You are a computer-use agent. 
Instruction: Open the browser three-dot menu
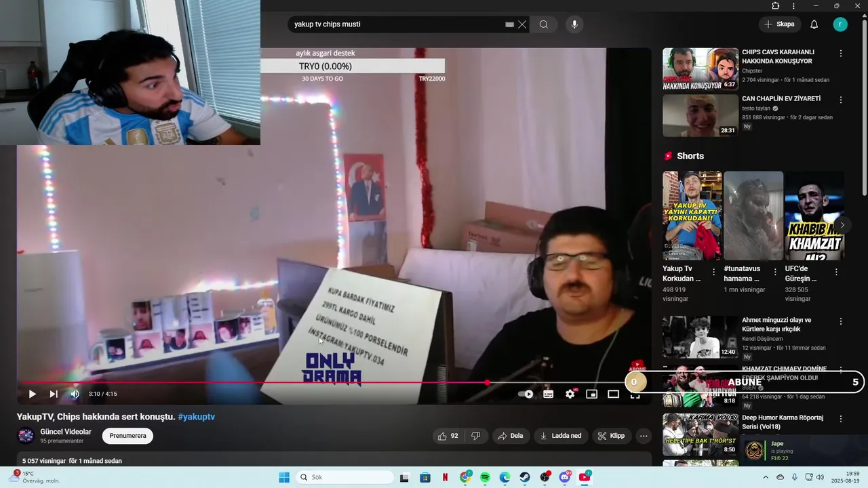point(793,6)
